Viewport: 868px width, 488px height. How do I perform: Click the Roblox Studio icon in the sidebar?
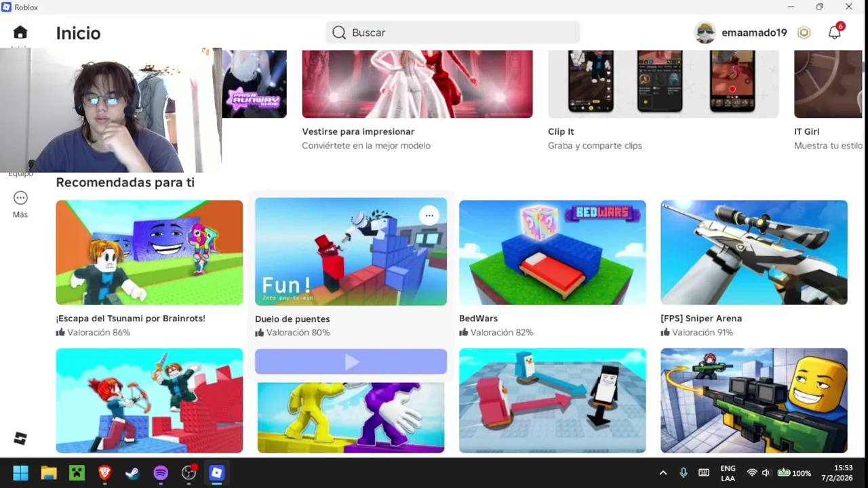click(20, 439)
